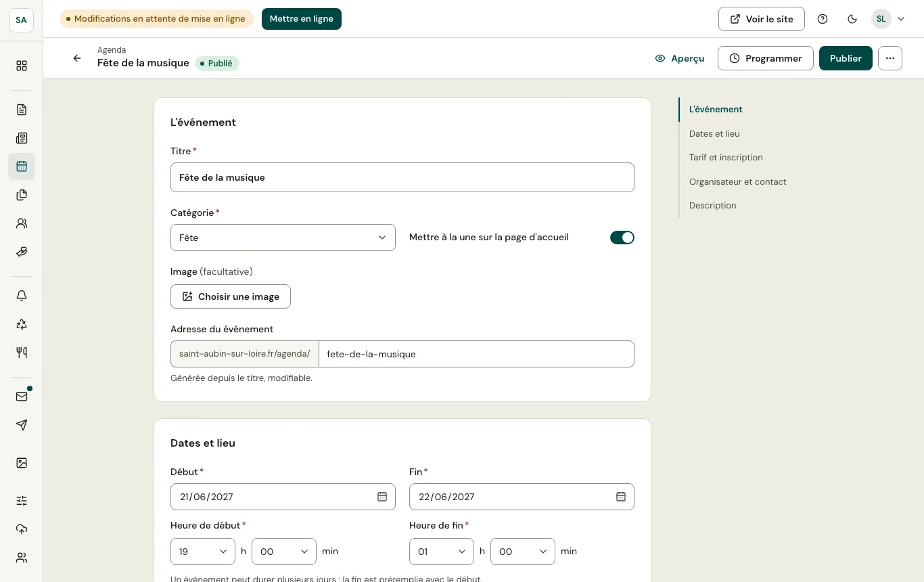Edit the event URL slug field
This screenshot has width=924, height=582.
tap(476, 354)
